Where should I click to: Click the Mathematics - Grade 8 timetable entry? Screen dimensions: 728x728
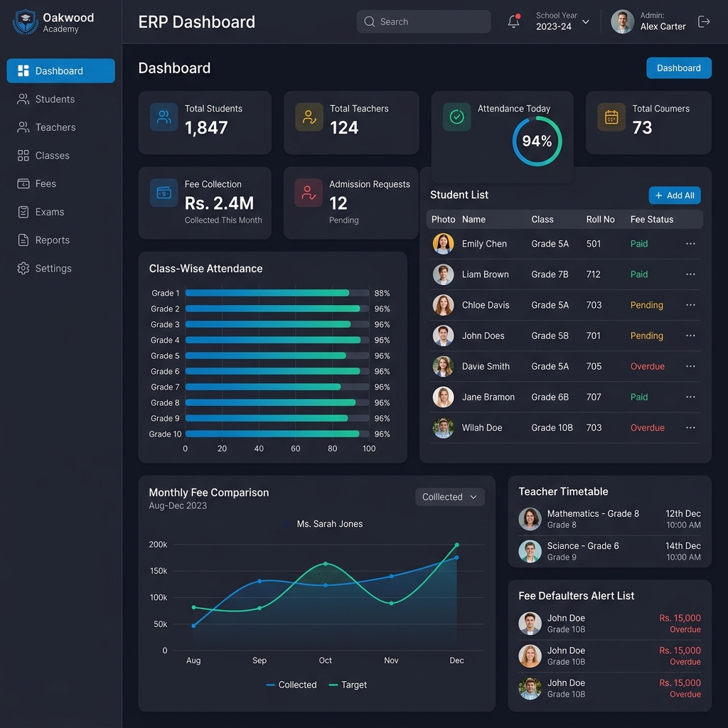[609, 519]
